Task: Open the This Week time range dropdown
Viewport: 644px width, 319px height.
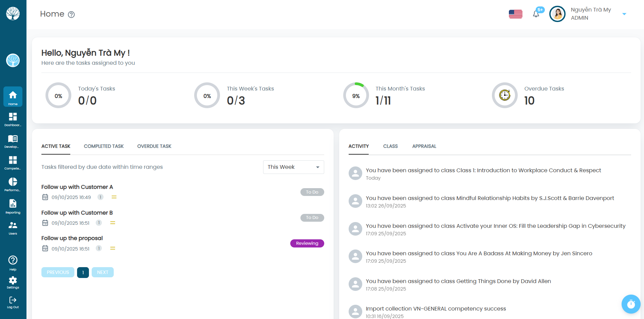Action: (x=293, y=167)
